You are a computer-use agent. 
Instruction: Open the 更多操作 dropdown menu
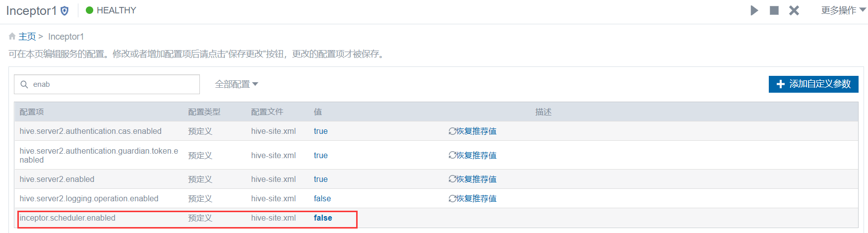click(x=843, y=10)
